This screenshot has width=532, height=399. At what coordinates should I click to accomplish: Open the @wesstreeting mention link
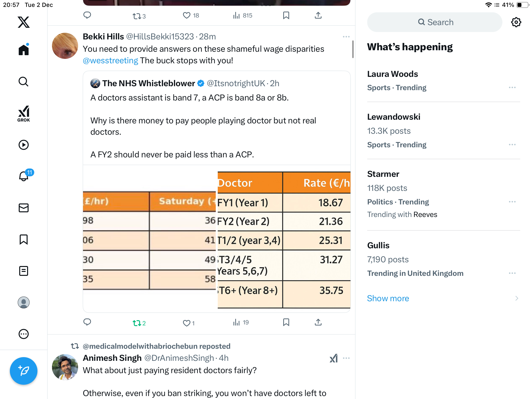tap(110, 61)
